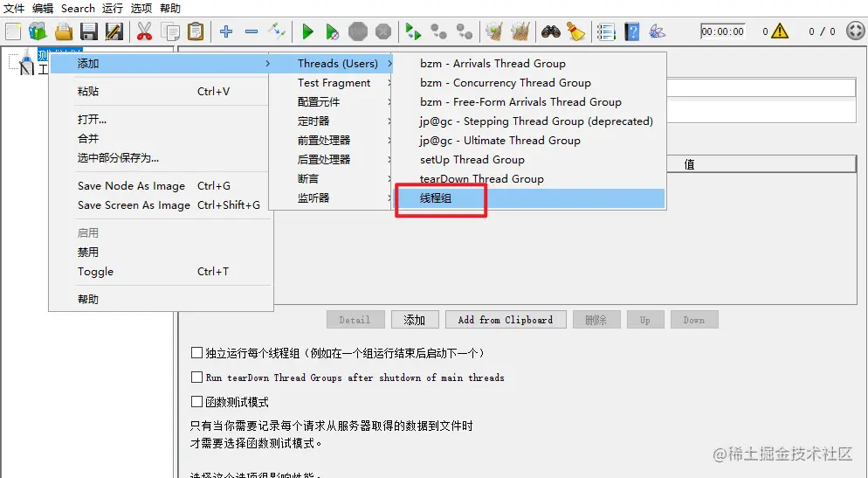Click the Toggle arrows toolbar icon
Viewport: 868px width, 478px height.
click(277, 31)
